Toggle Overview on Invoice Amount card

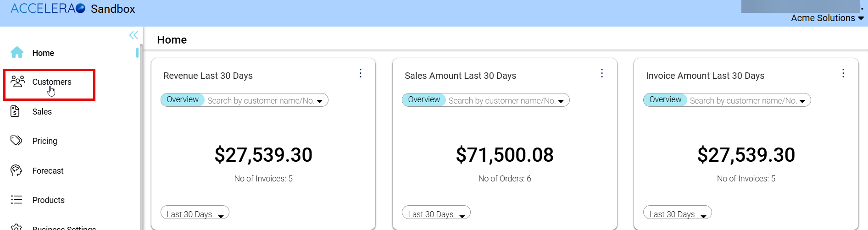point(665,100)
